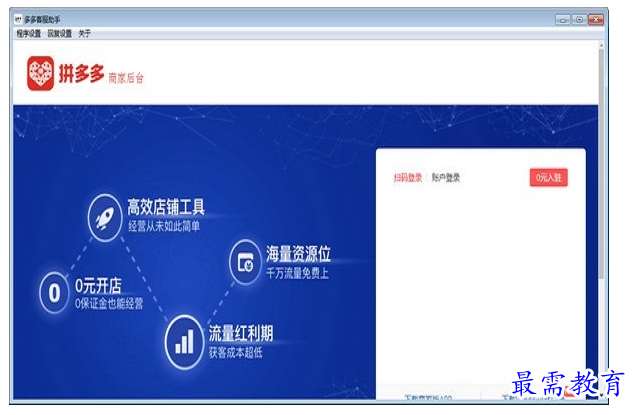This screenshot has height=415, width=633.
Task: Click the 0保证金也能经营 subtitle
Action: click(x=109, y=304)
